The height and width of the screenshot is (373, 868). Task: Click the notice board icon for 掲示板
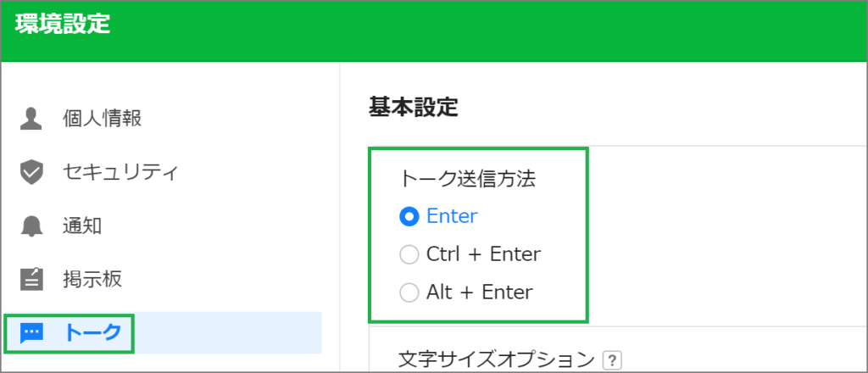pos(31,280)
